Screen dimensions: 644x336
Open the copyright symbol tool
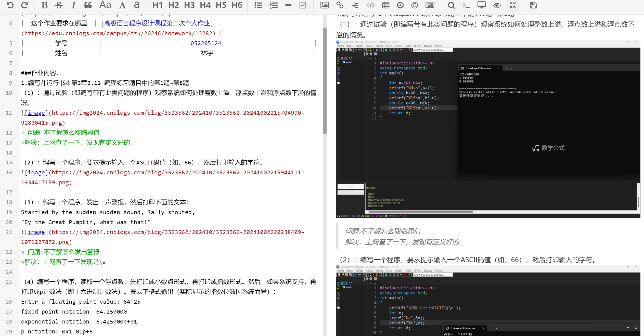pos(415,5)
